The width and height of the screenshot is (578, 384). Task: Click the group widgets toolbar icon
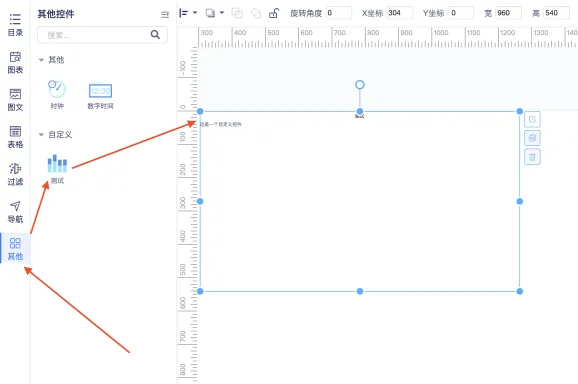coord(237,13)
